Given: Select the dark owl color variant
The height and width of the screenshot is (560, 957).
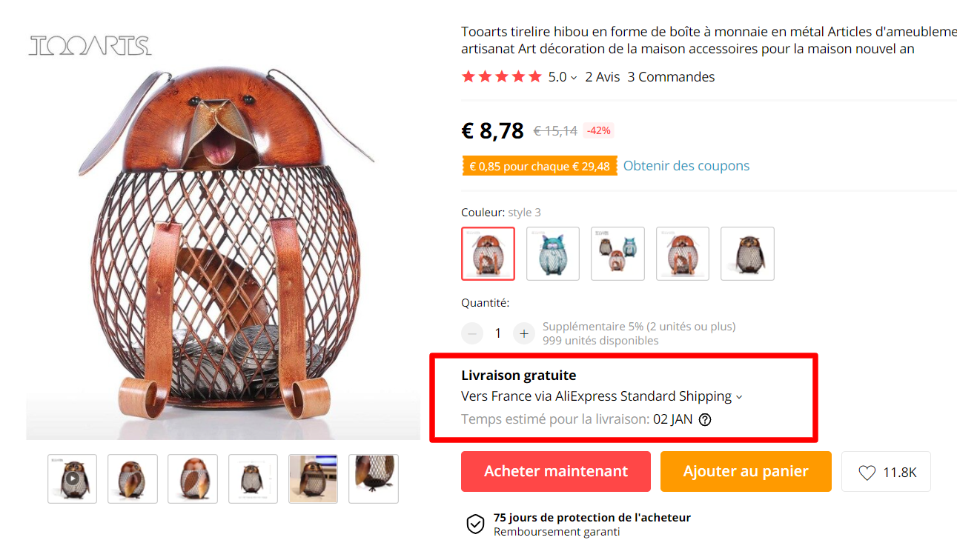Looking at the screenshot, I should [747, 253].
